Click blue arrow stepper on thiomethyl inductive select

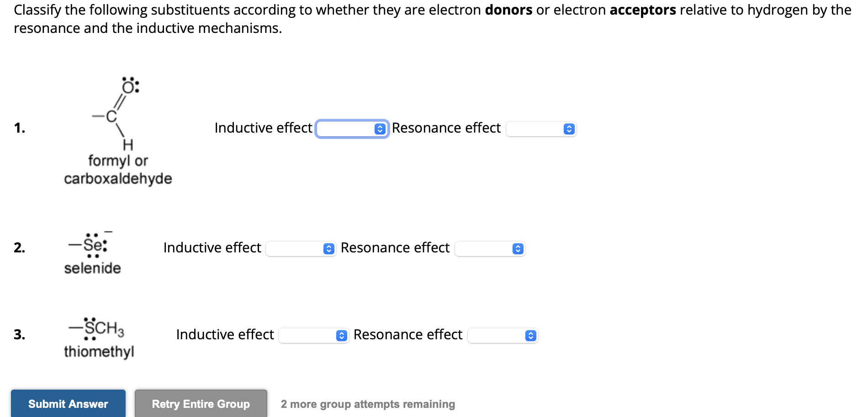pos(341,336)
